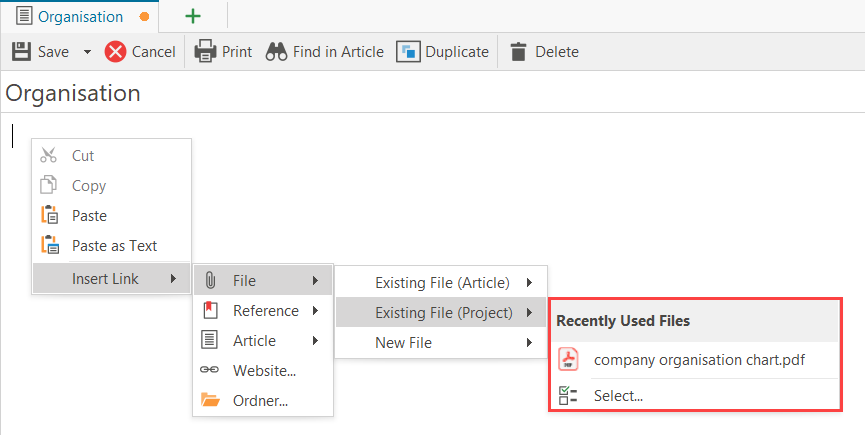The image size is (865, 435).
Task: Switch to the Organisation tab
Action: 80,16
